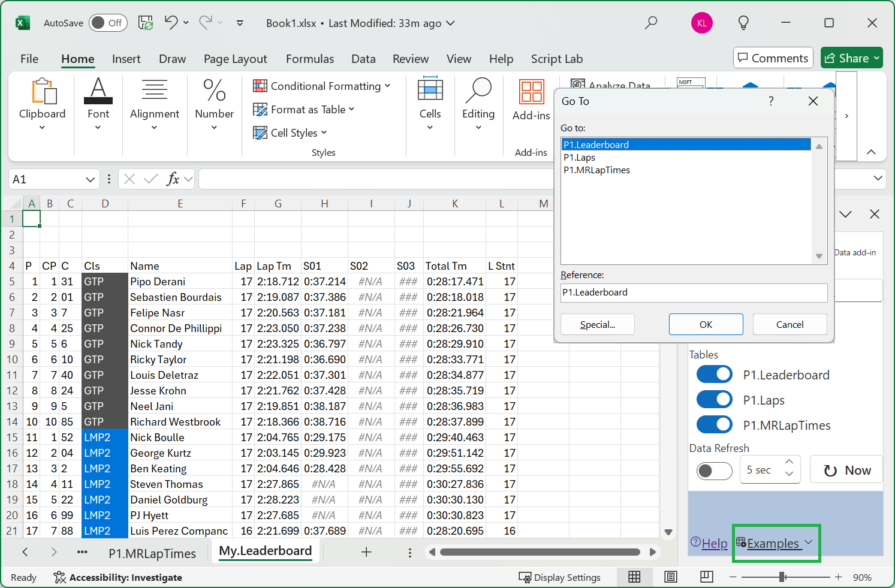The width and height of the screenshot is (895, 588).
Task: Open the Script Lab ribbon tab
Action: (556, 59)
